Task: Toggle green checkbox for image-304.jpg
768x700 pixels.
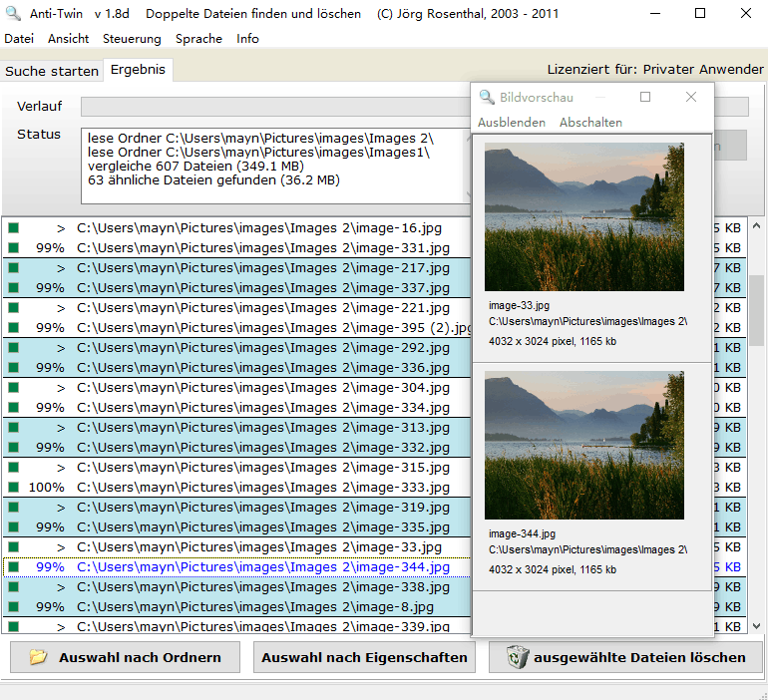Action: tap(14, 387)
